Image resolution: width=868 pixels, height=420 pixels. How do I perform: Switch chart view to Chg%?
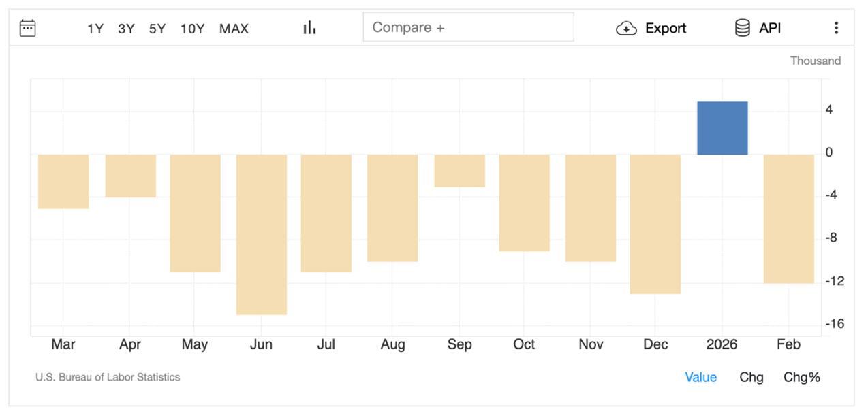(x=801, y=377)
